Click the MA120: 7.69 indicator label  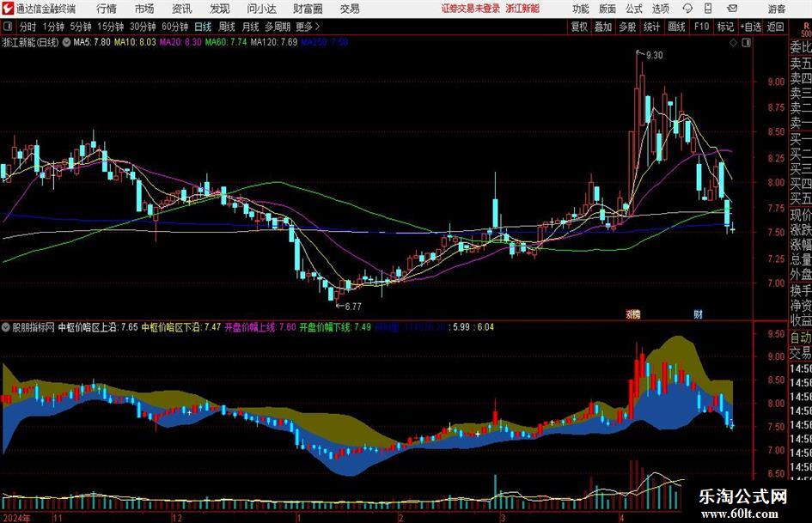274,42
